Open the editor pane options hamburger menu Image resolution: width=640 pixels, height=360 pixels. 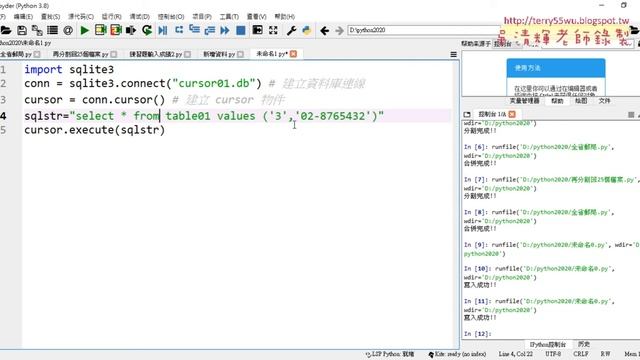click(x=453, y=54)
